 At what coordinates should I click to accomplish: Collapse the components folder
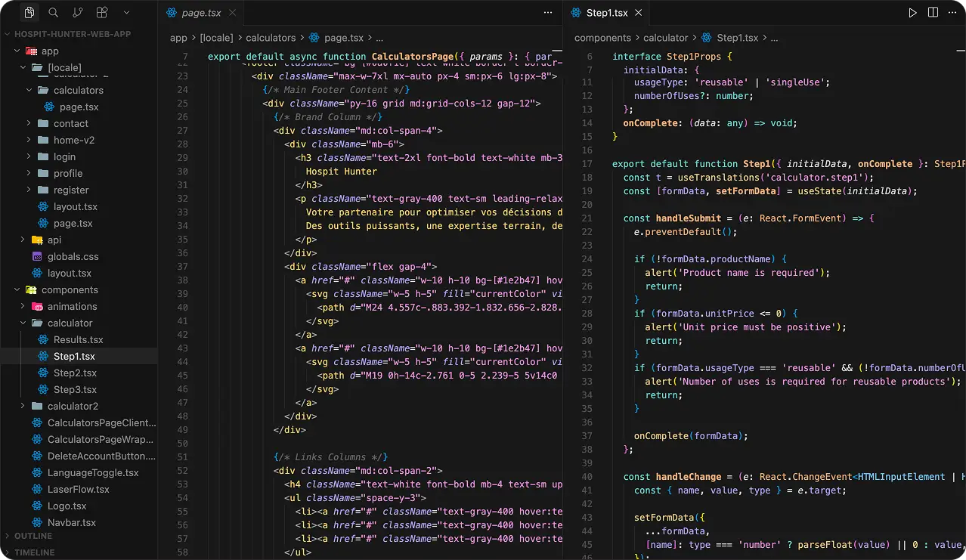(70, 289)
